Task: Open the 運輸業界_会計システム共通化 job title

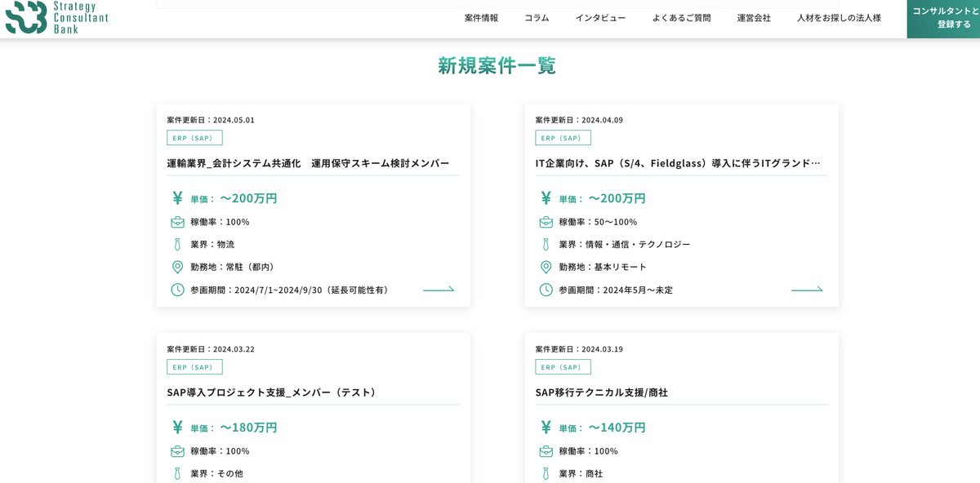Action: [x=308, y=163]
